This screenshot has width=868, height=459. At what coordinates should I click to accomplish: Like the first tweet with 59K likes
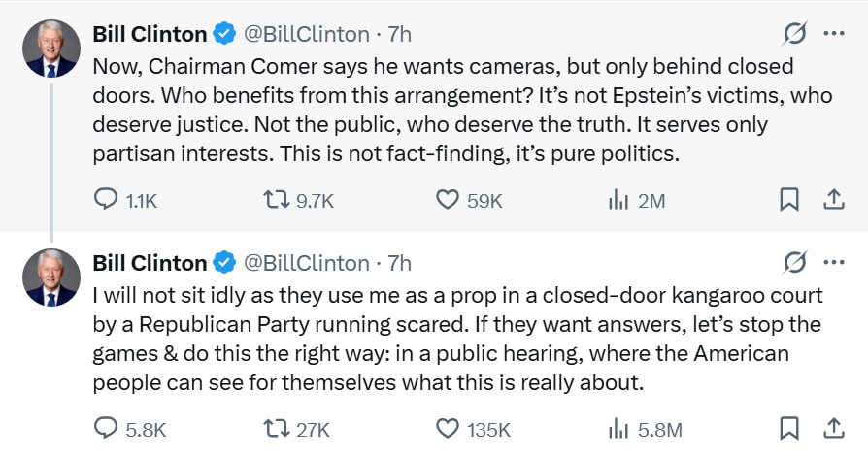click(x=447, y=200)
